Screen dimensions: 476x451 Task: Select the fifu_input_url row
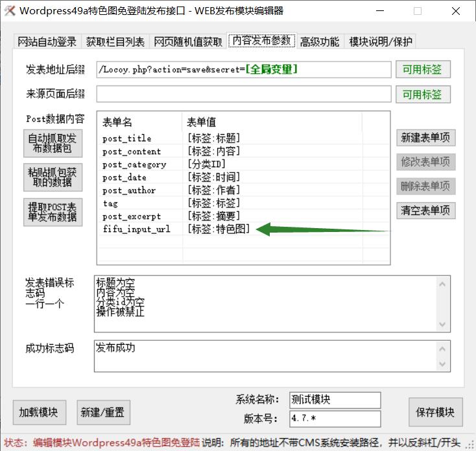point(243,229)
